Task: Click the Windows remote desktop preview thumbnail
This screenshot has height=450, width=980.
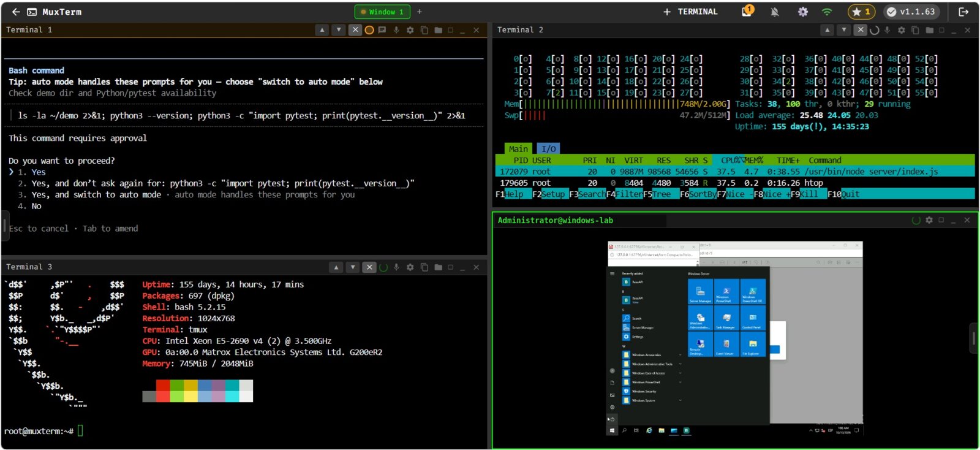Action: pyautogui.click(x=735, y=340)
